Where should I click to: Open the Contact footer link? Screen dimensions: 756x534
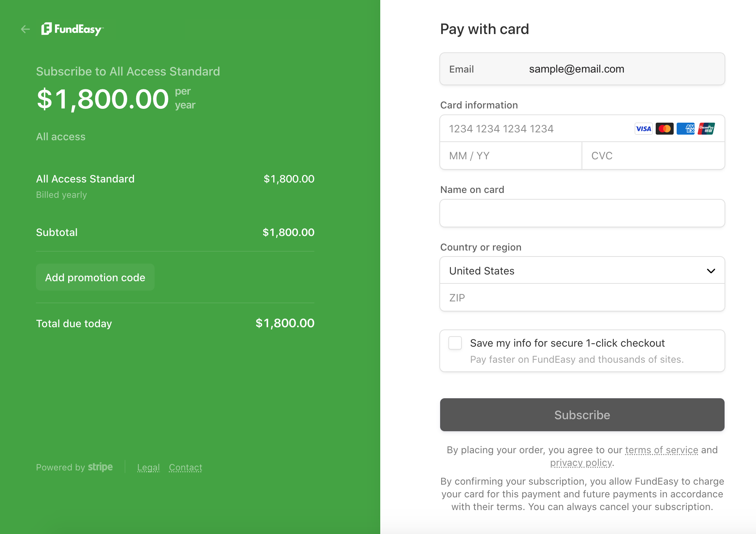tap(185, 467)
